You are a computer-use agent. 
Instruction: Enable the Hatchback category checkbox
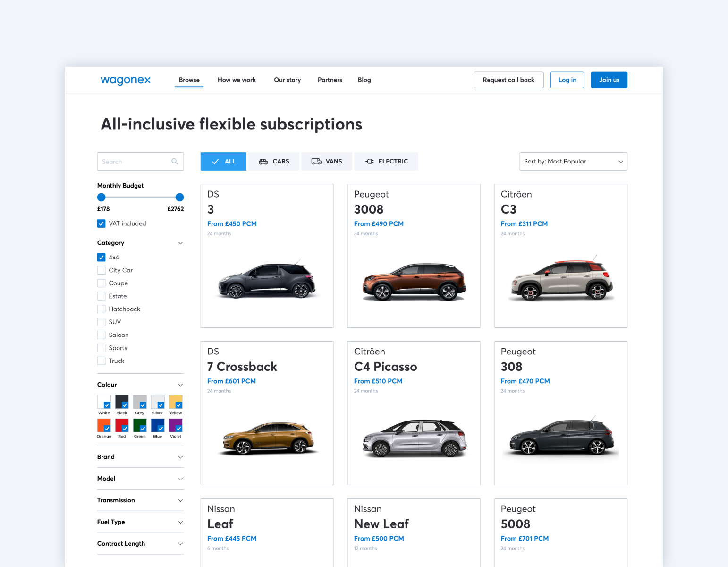pyautogui.click(x=102, y=309)
